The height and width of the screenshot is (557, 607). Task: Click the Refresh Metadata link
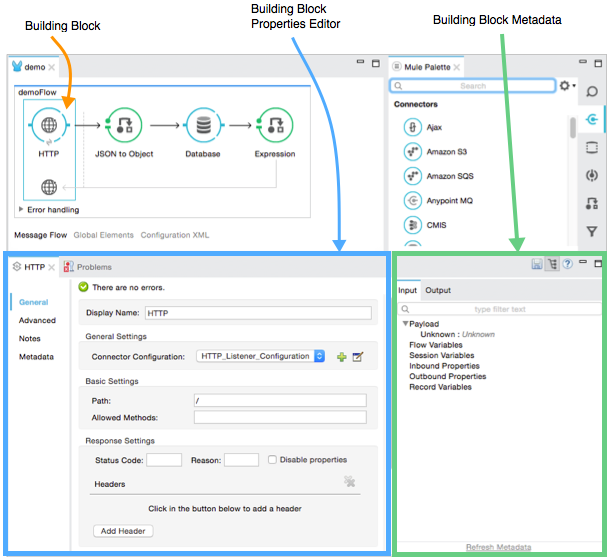[498, 547]
